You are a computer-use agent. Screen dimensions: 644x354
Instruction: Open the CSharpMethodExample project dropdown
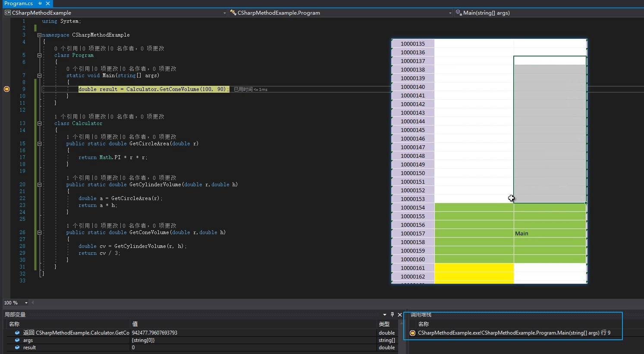click(x=224, y=13)
